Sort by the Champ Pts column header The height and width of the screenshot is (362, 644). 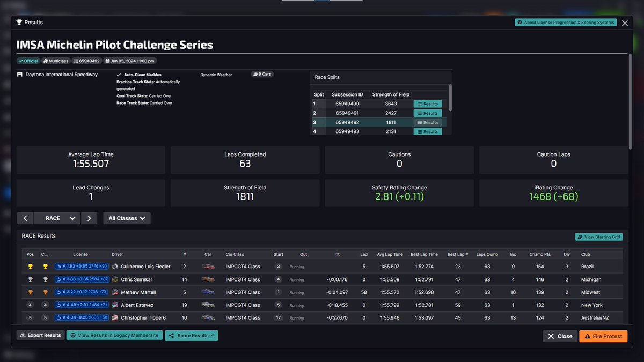click(x=539, y=254)
